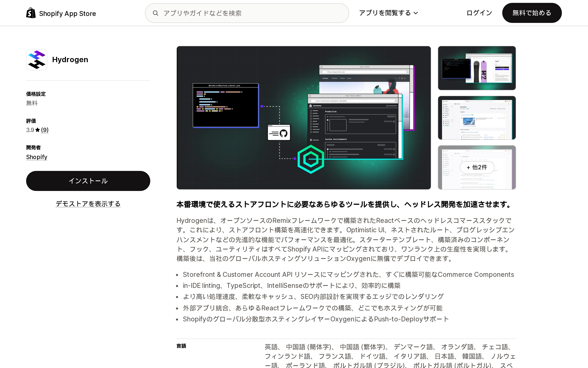Click the Shopify App Store title text
Screen dimensions: 588x368
[x=68, y=13]
